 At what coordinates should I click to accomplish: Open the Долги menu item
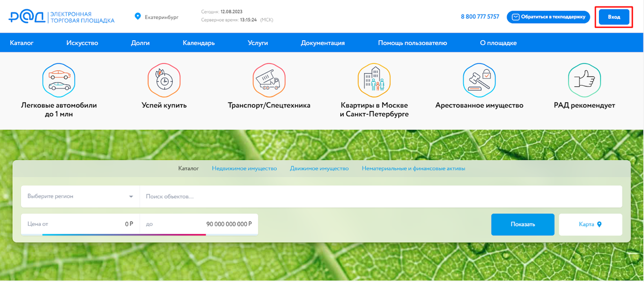coord(140,43)
